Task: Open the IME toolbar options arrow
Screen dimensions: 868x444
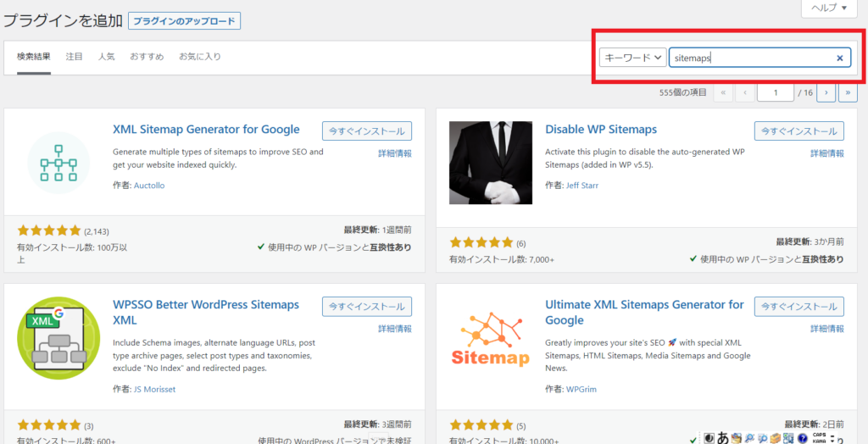Action: click(832, 438)
